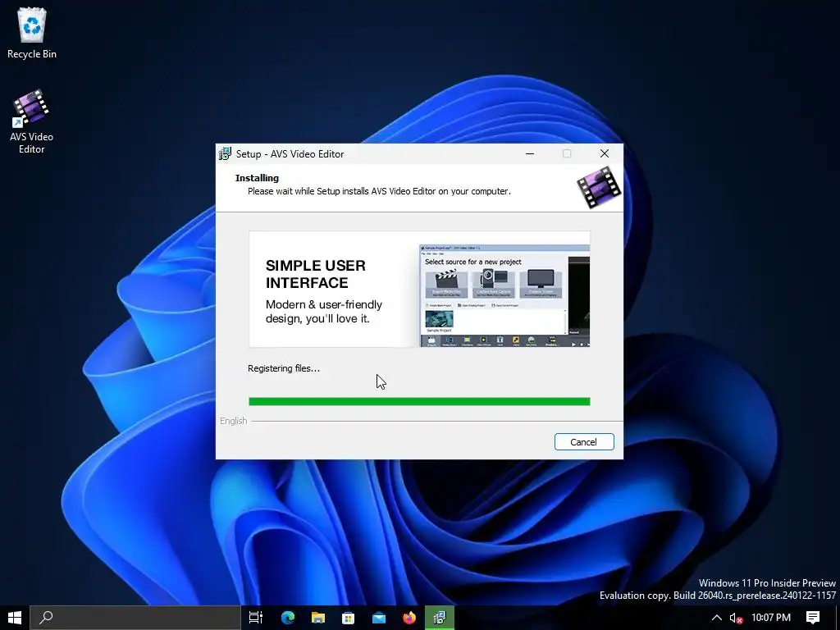Click the taskbar search box
Image resolution: width=840 pixels, height=630 pixels.
[x=135, y=618]
